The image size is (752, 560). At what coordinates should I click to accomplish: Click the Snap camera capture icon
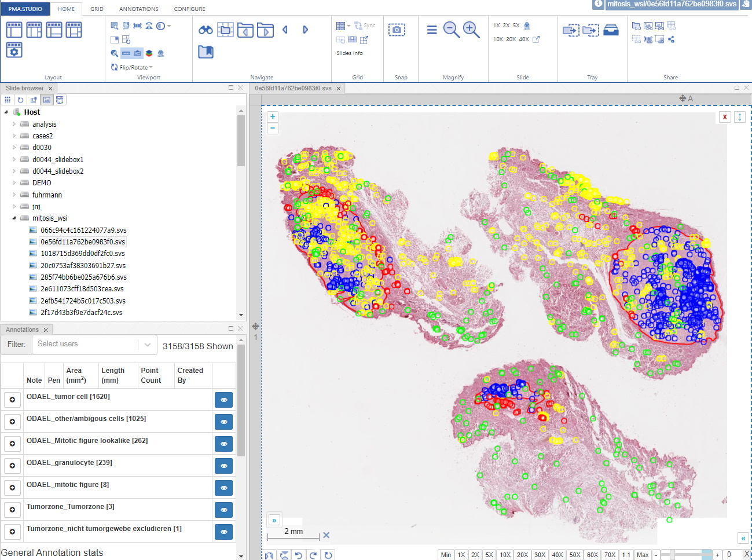397,30
